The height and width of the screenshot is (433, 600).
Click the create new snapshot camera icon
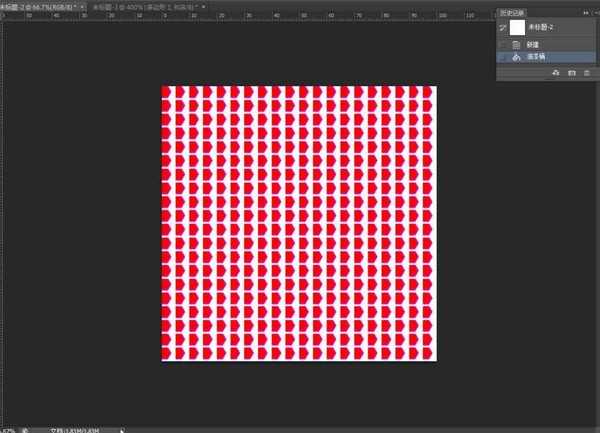pyautogui.click(x=571, y=73)
